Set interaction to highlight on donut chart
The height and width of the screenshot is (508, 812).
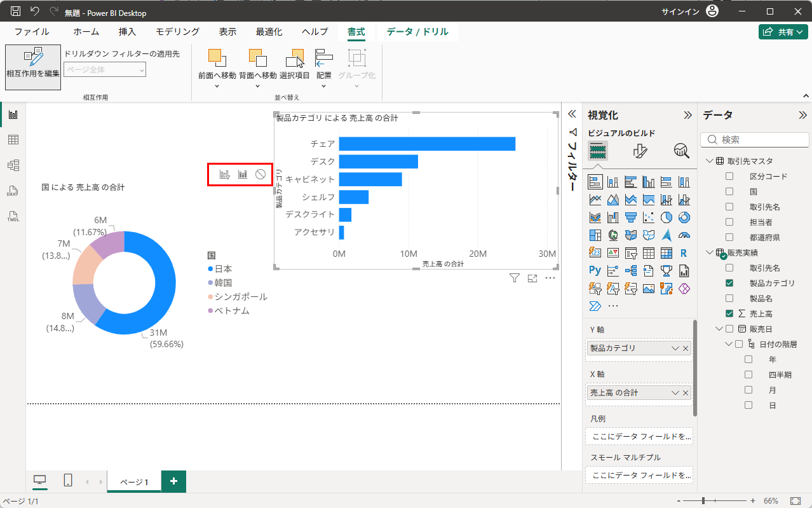click(242, 174)
